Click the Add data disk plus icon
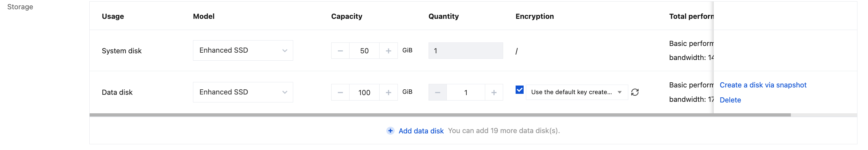This screenshot has width=868, height=150. coord(390,131)
